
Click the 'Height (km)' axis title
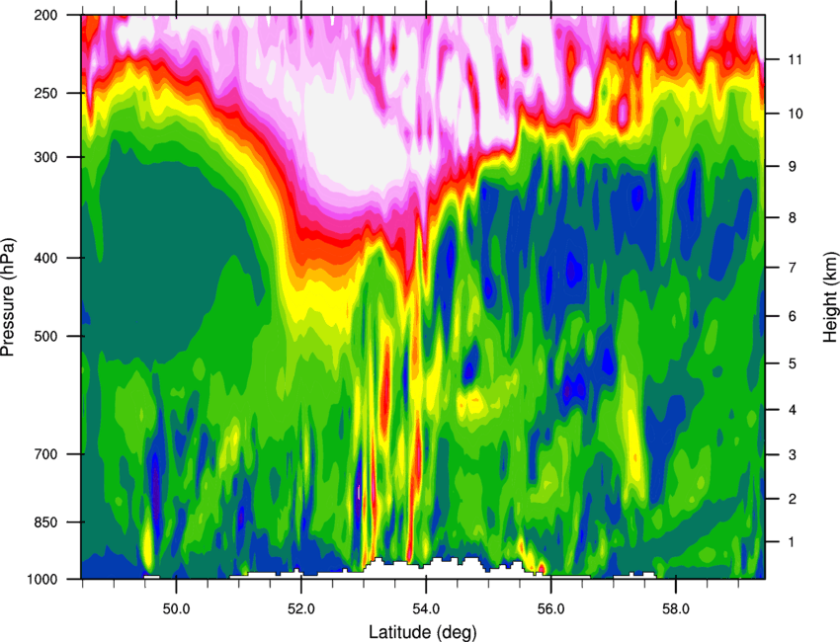coord(830,296)
